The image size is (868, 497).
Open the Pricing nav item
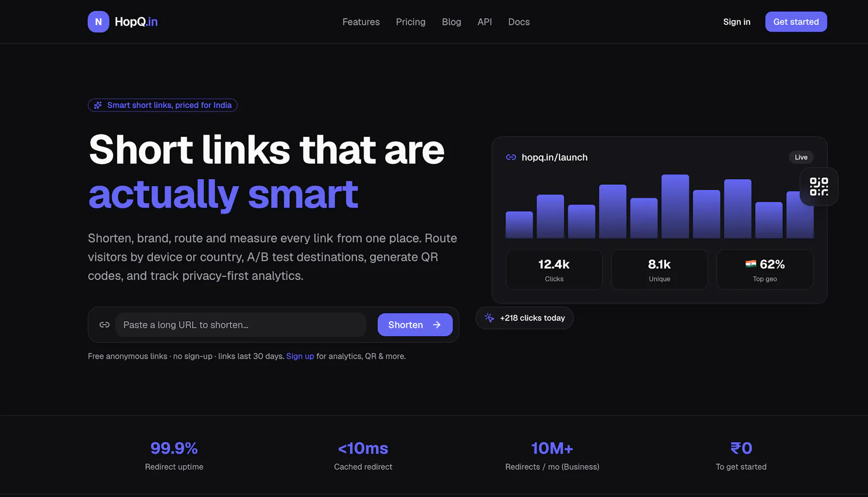click(411, 22)
